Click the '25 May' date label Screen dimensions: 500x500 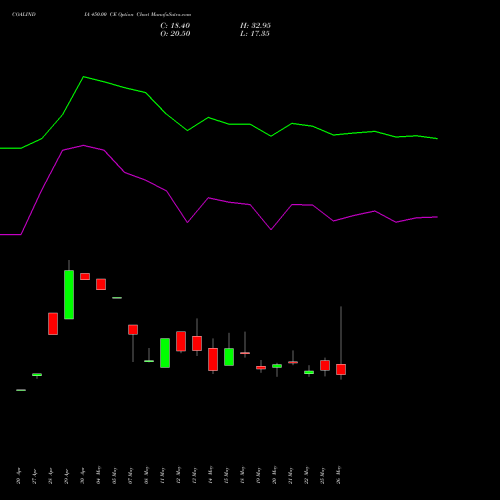322,476
